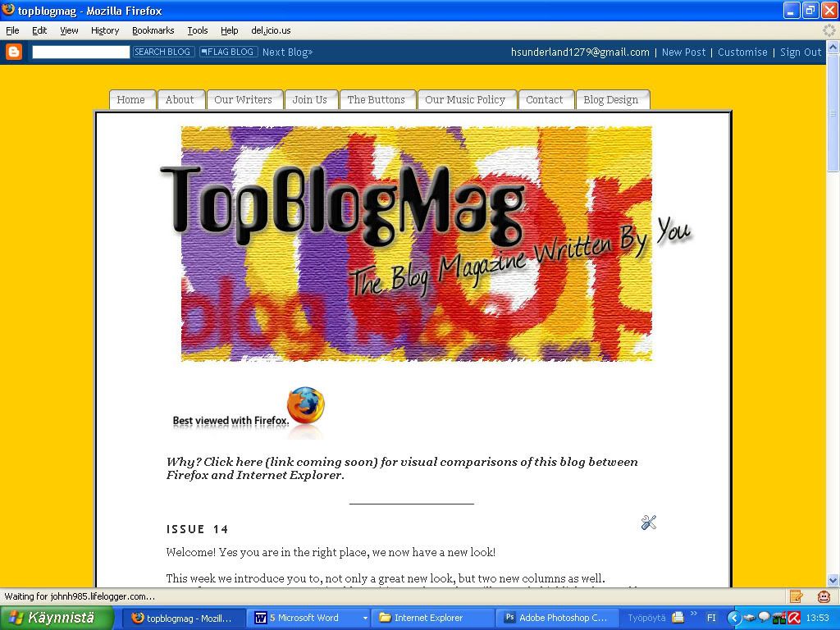Open the Customise link
This screenshot has height=630, width=840.
pyautogui.click(x=742, y=52)
